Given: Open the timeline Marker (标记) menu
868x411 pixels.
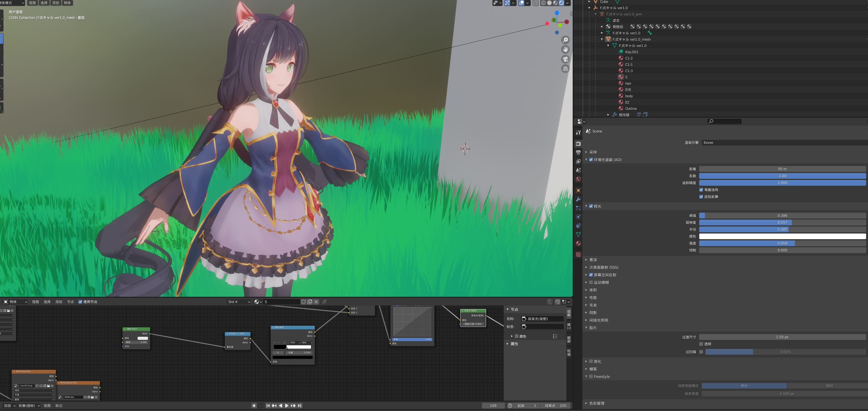Looking at the screenshot, I should click(x=59, y=406).
